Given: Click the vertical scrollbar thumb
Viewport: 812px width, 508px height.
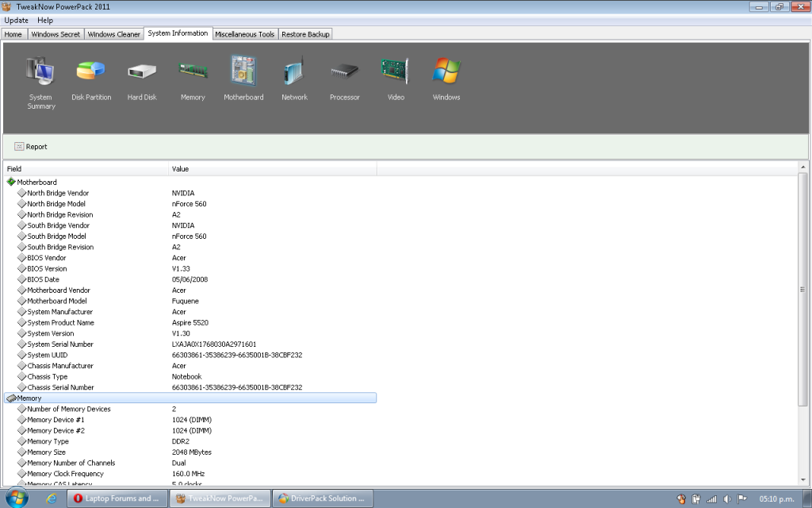Looking at the screenshot, I should point(802,289).
